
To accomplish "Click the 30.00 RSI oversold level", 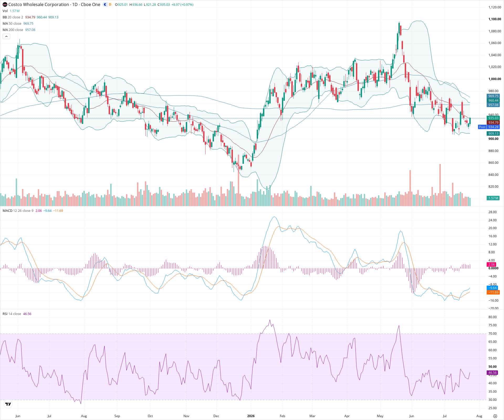I will 492,400.
